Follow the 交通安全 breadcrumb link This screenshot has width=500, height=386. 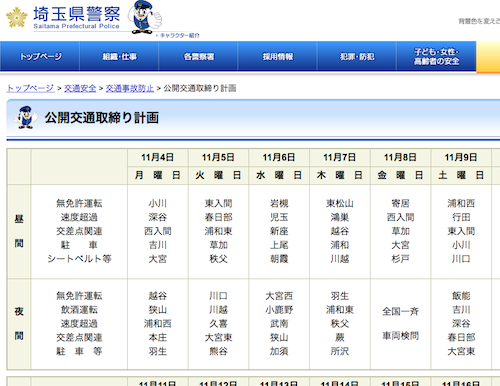80,88
